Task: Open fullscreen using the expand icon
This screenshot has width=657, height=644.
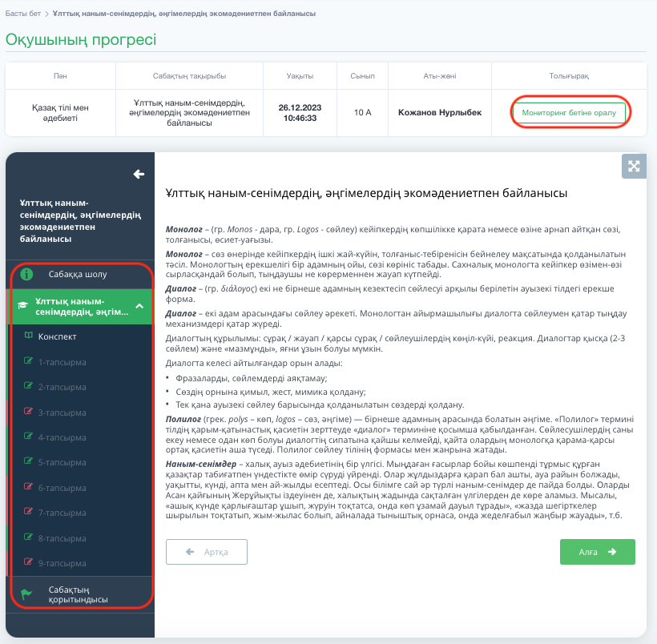Action: (634, 167)
